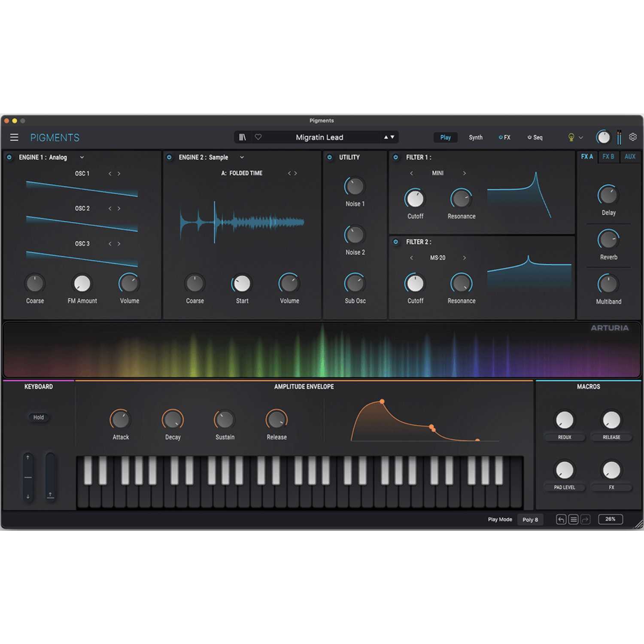The width and height of the screenshot is (644, 644).
Task: Favorite the preset with the heart icon
Action: click(258, 137)
